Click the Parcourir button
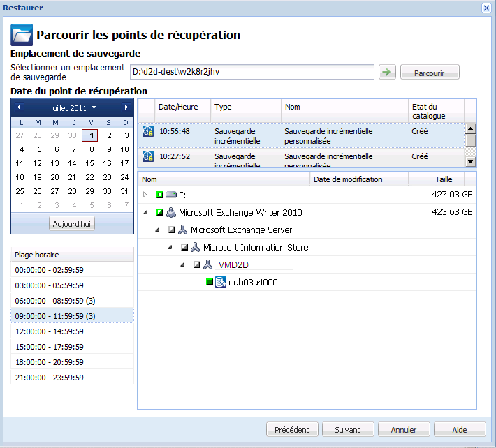 [x=429, y=73]
